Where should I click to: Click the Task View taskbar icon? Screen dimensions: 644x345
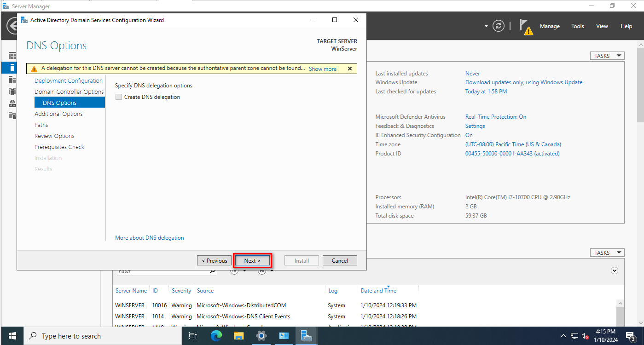193,336
